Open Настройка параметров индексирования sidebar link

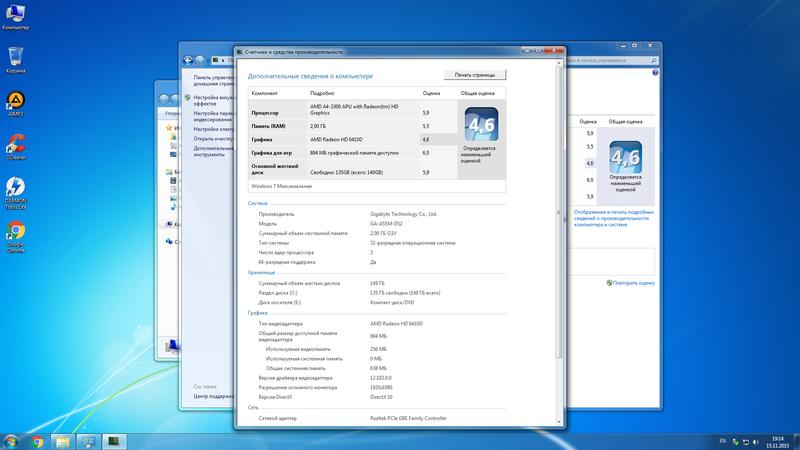click(213, 116)
